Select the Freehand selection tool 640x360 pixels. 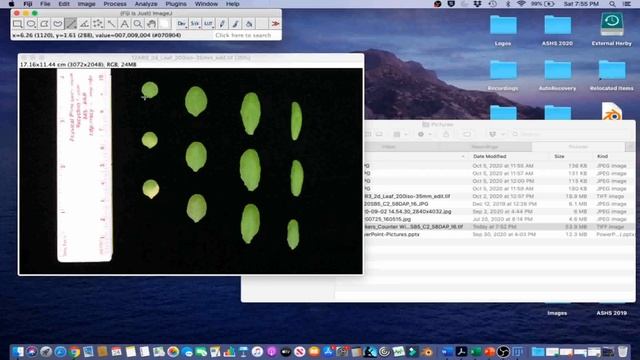click(x=58, y=24)
